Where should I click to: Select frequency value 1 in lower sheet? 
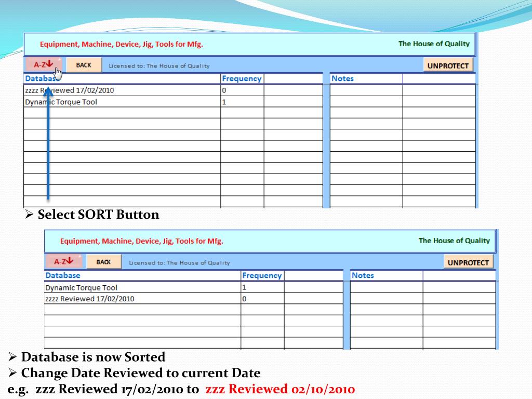262,287
